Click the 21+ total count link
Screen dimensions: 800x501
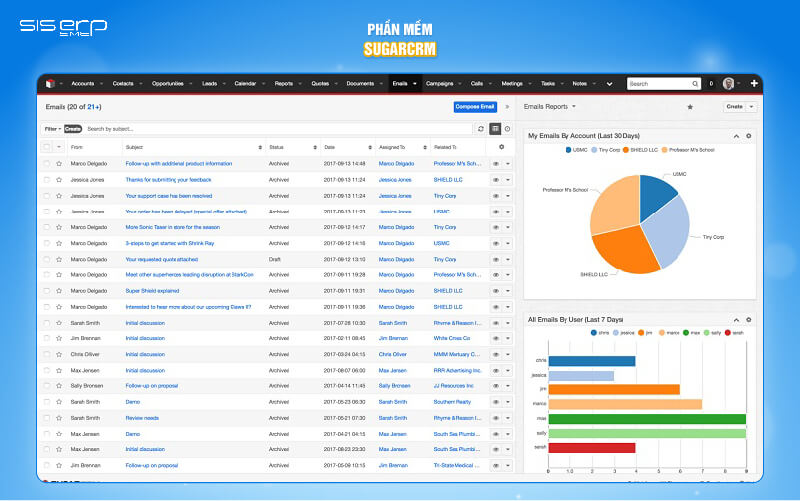point(93,107)
